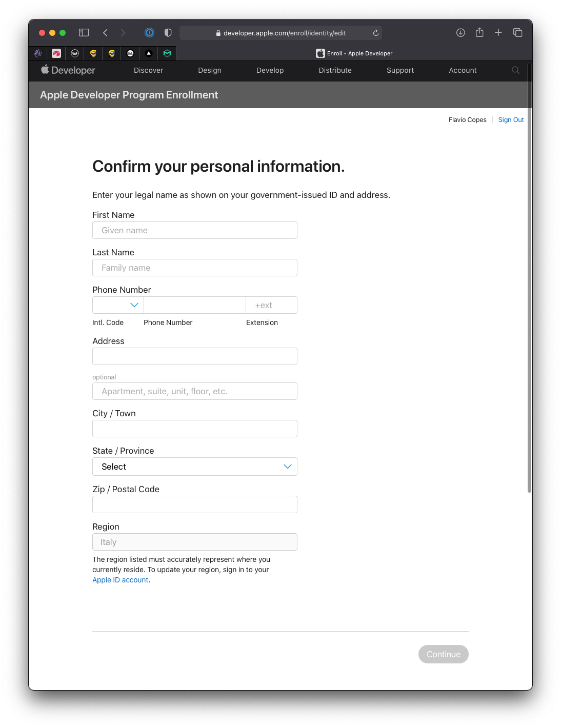561x728 pixels.
Task: Click the Apple Developer search icon
Action: (x=515, y=70)
